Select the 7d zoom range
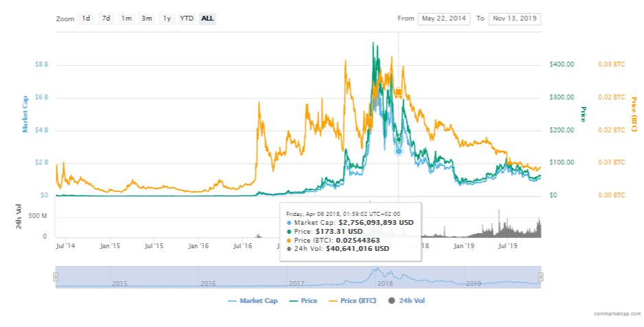The width and height of the screenshot is (644, 327). point(106,19)
